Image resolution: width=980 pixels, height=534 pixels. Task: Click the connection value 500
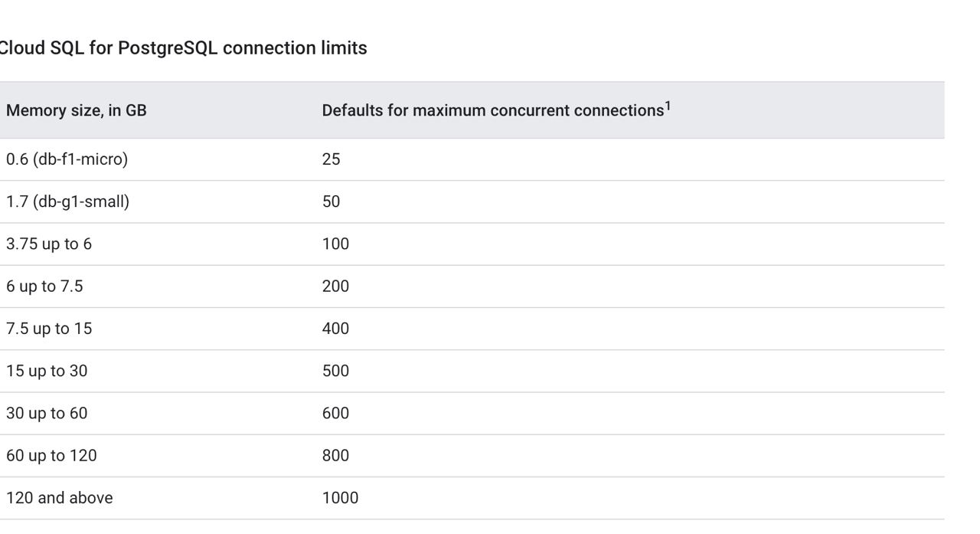pos(335,371)
